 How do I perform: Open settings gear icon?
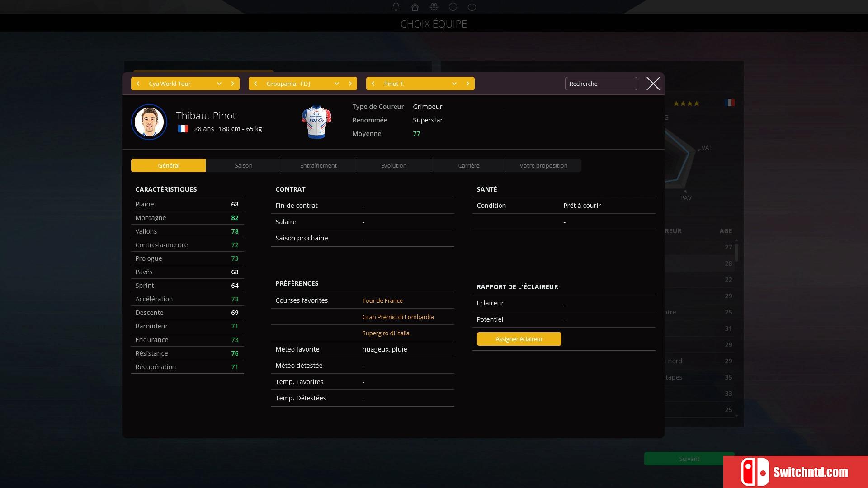[434, 7]
